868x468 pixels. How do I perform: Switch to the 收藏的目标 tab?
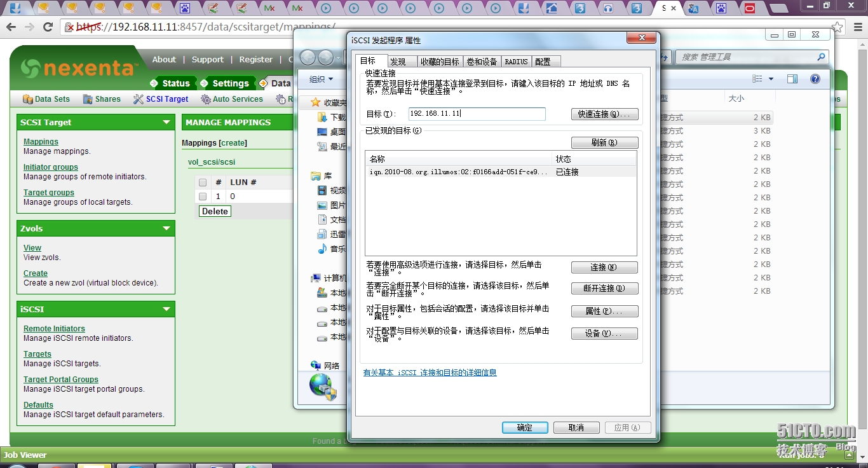(440, 62)
